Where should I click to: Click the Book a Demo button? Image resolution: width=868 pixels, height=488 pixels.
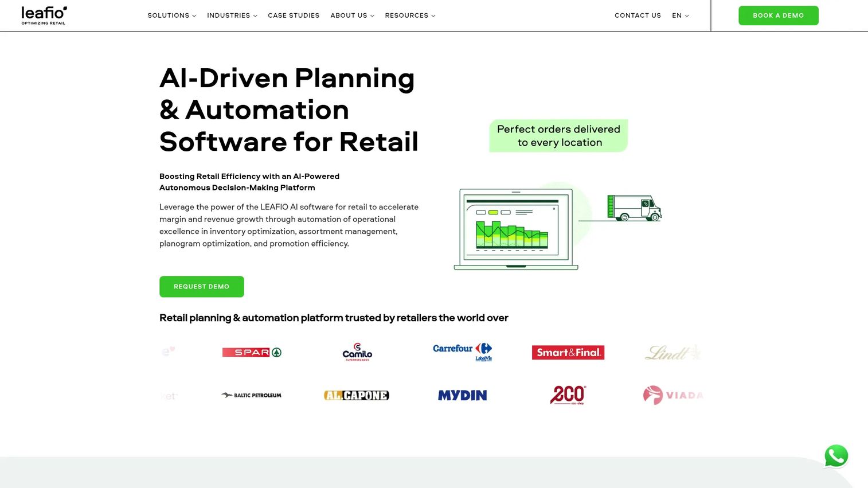click(x=778, y=15)
